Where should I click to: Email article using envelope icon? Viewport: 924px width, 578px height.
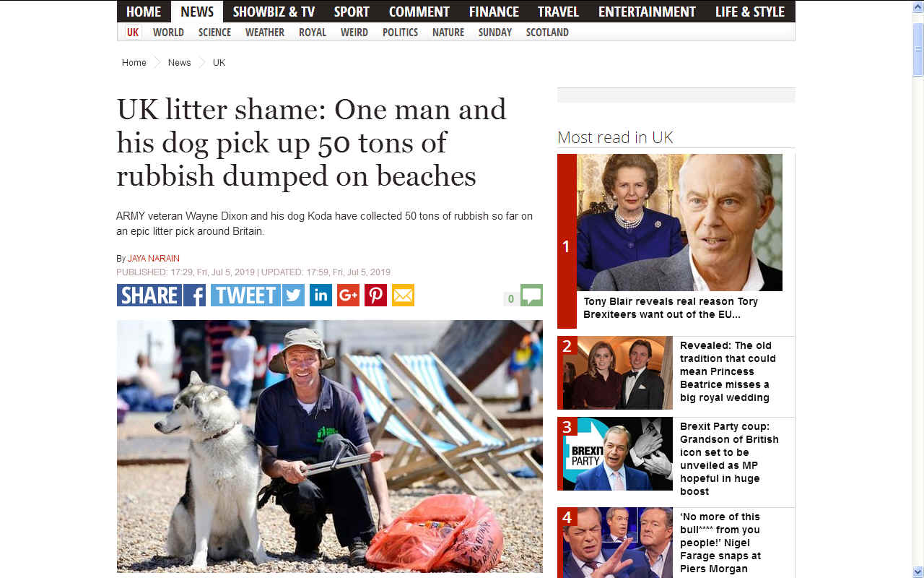[403, 295]
